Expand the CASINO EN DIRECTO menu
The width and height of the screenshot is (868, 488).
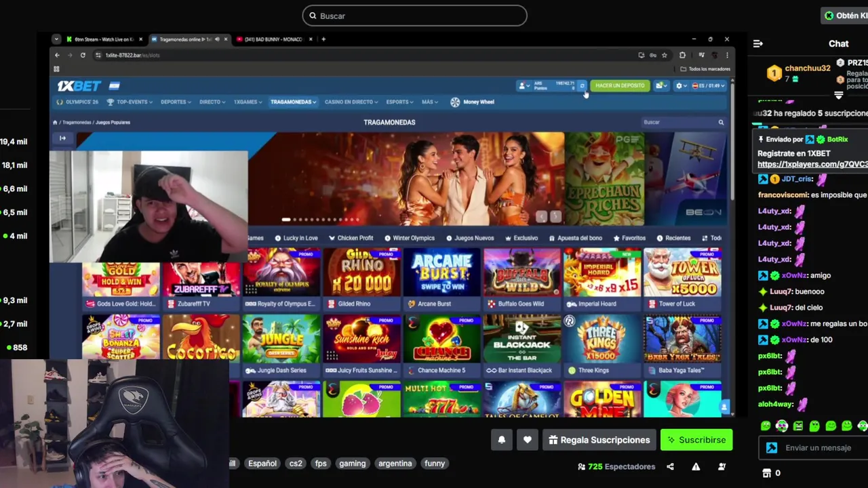(351, 102)
